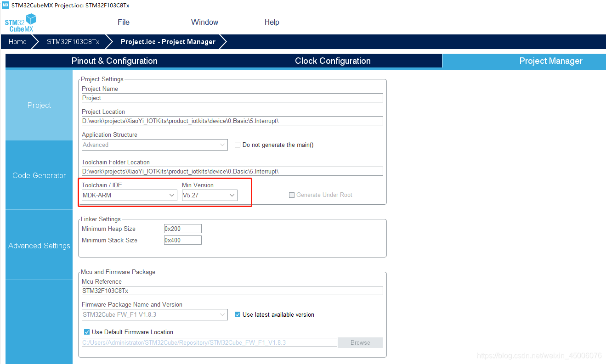Toggle Do not generate the main() checkbox
The width and height of the screenshot is (606, 364).
(238, 145)
